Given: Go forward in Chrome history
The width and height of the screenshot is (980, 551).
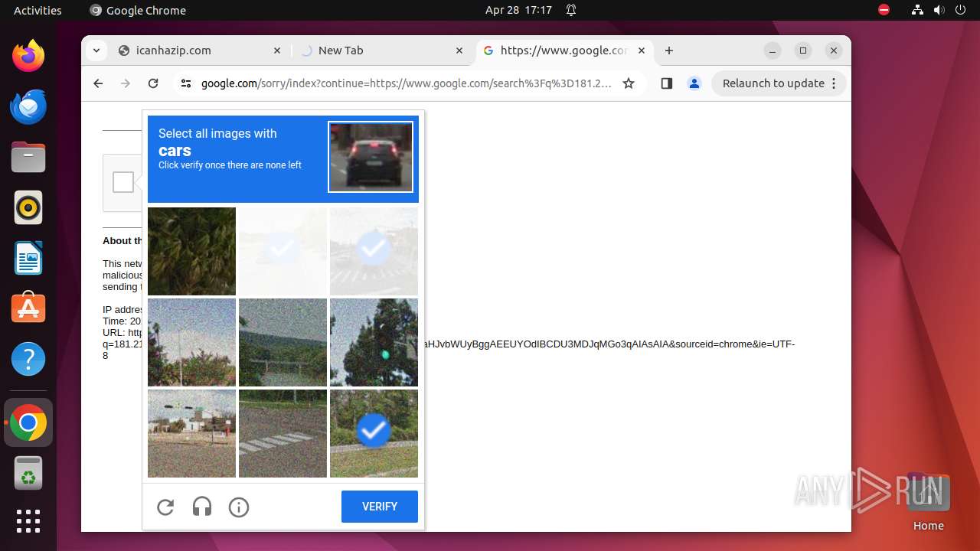Looking at the screenshot, I should coord(126,83).
